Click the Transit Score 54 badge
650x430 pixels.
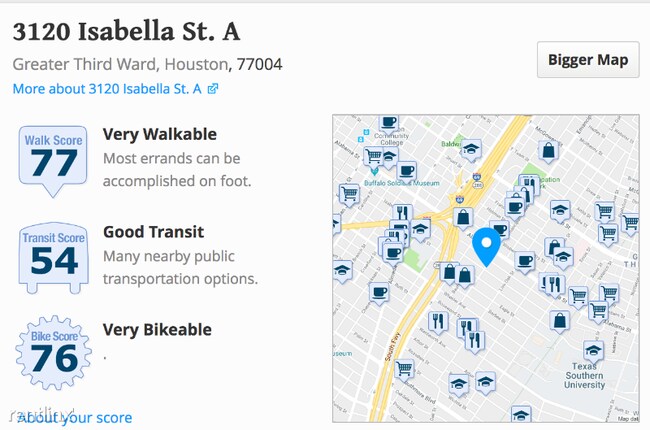[54, 255]
